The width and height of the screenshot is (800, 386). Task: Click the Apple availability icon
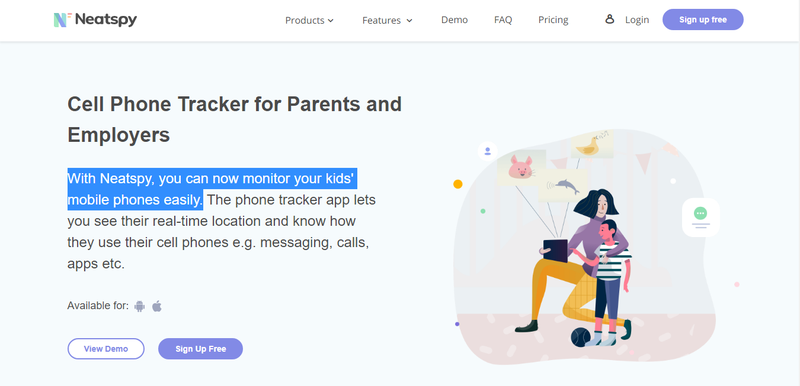[x=157, y=306]
